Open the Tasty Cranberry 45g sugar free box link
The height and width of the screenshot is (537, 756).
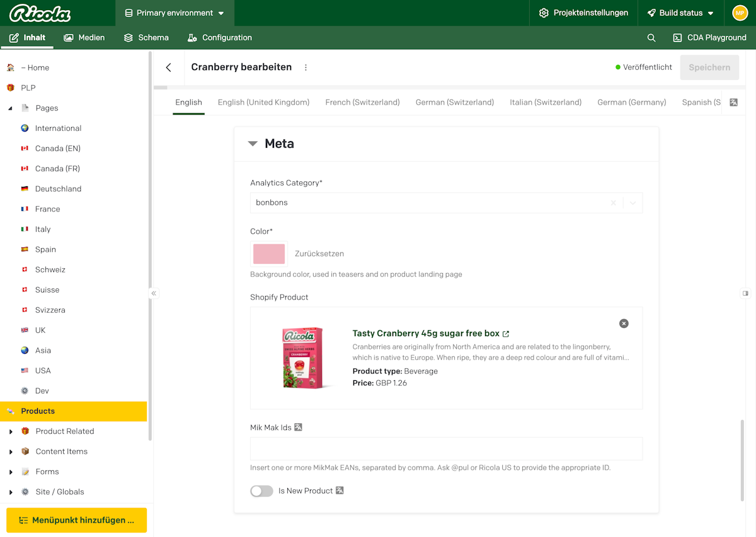pos(426,334)
